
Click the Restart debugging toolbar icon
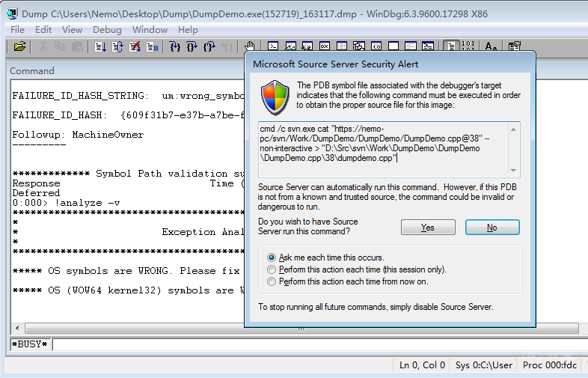point(117,46)
